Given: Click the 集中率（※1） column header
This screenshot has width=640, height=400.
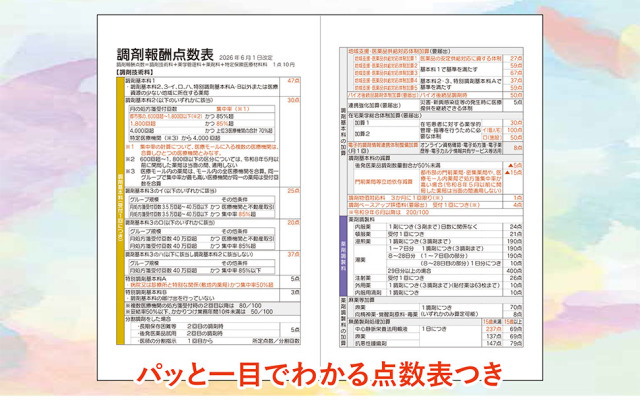Looking at the screenshot, I should pos(232,109).
